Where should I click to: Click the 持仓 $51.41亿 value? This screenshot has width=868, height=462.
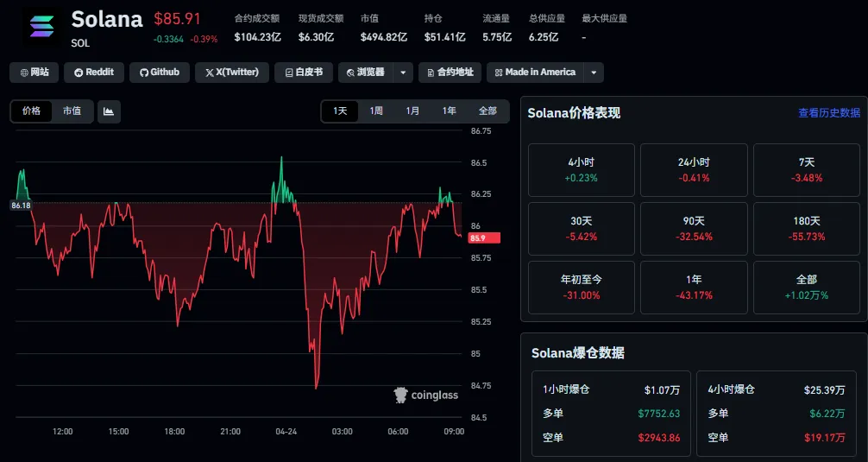point(444,37)
